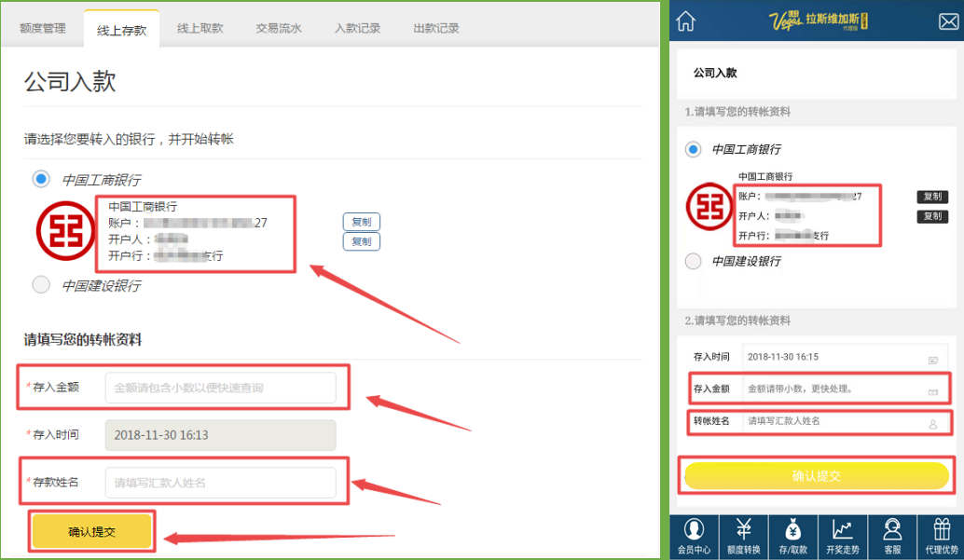Open 会员中心 in the bottom navigation
The width and height of the screenshot is (964, 560).
pos(693,536)
